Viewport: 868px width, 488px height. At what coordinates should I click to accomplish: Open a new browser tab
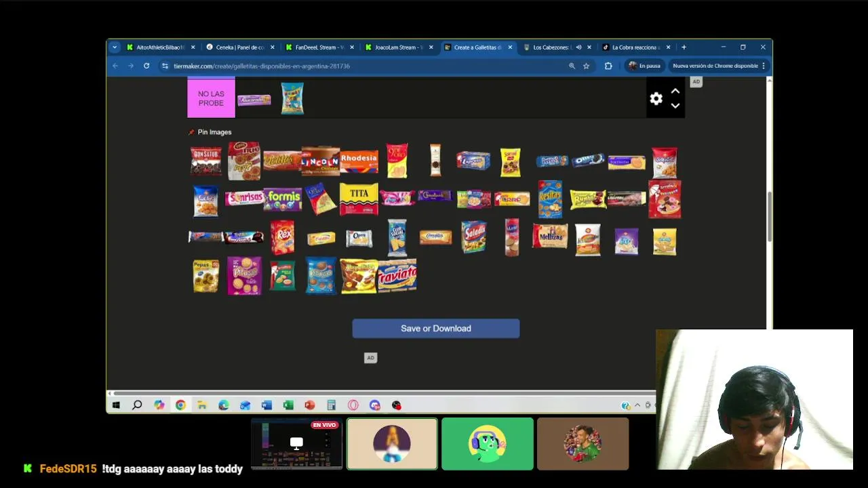click(x=684, y=47)
